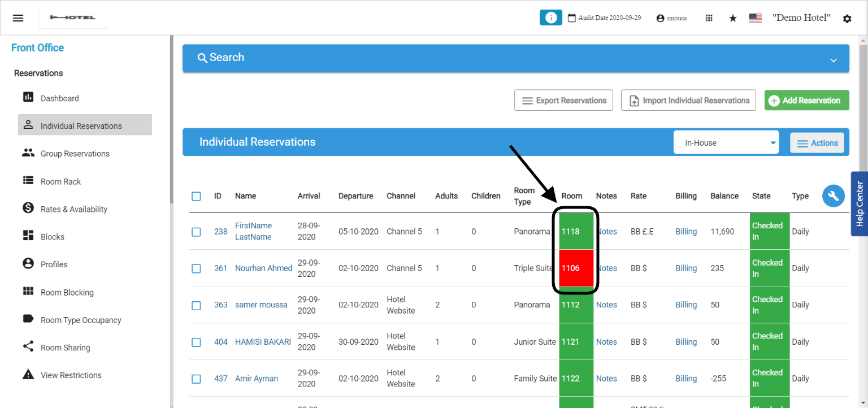Open guest name Nourhan Ahmed link
Image resolution: width=868 pixels, height=408 pixels.
(264, 268)
